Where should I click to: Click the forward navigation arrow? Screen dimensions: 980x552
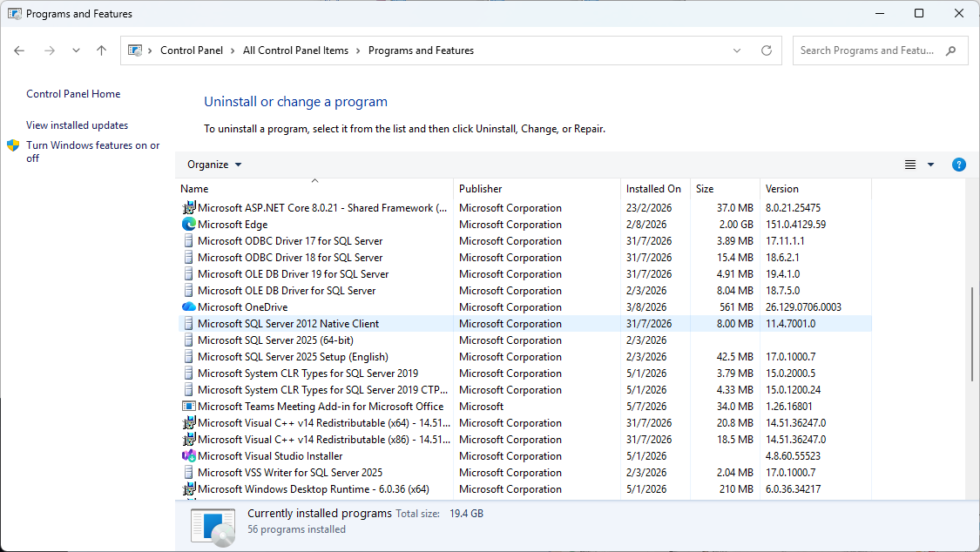[50, 50]
